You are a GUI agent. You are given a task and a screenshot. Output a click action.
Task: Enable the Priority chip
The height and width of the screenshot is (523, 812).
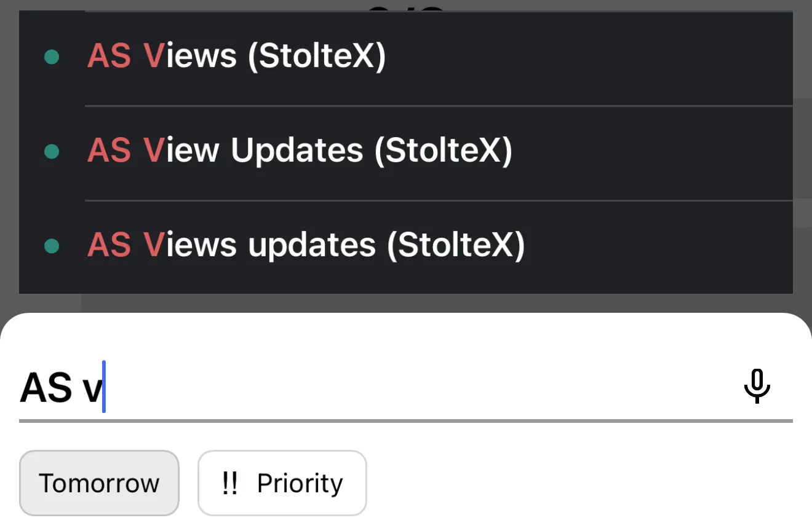click(282, 483)
